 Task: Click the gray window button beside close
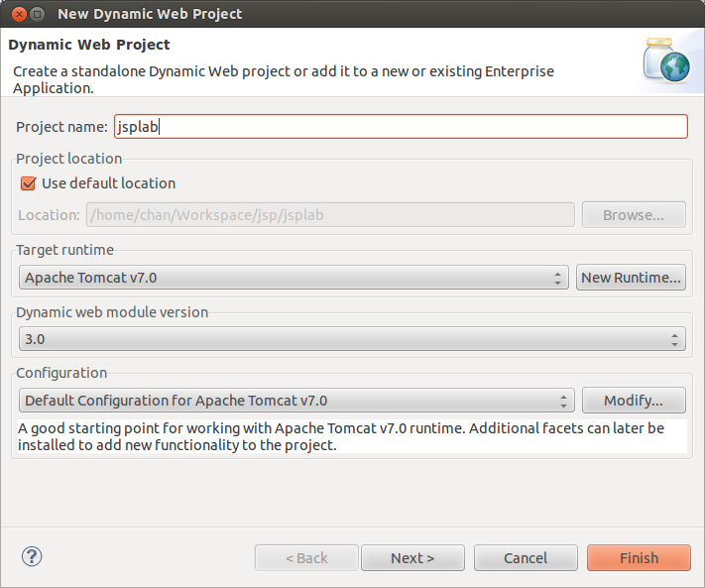[x=38, y=15]
